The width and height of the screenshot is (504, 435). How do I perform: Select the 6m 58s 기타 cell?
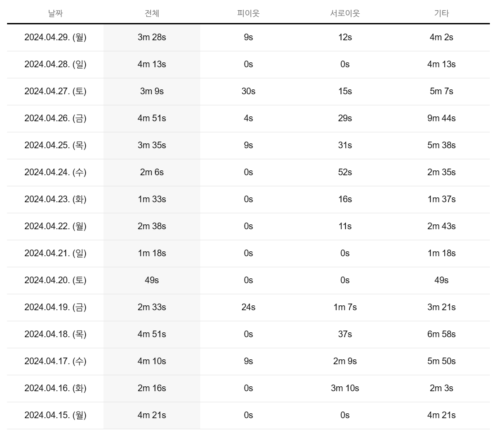click(x=441, y=335)
